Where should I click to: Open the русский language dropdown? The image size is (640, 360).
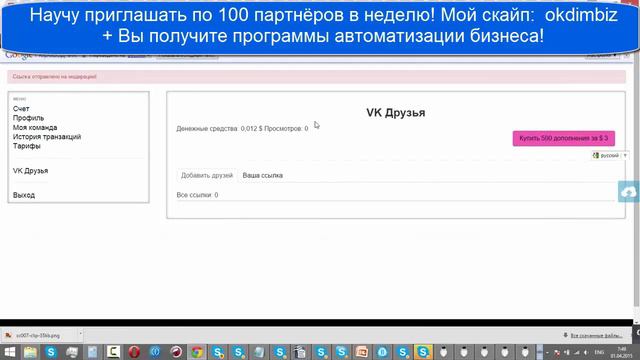pos(610,156)
